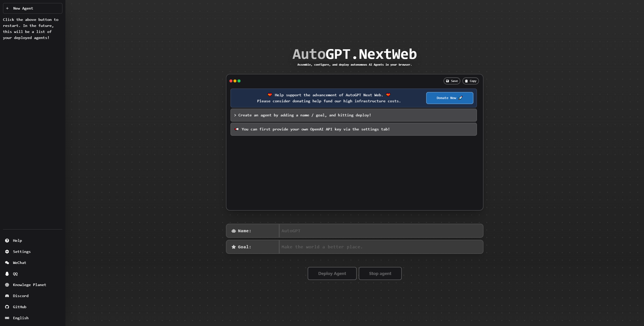This screenshot has width=644, height=326.
Task: Save the agent chat log
Action: click(452, 81)
